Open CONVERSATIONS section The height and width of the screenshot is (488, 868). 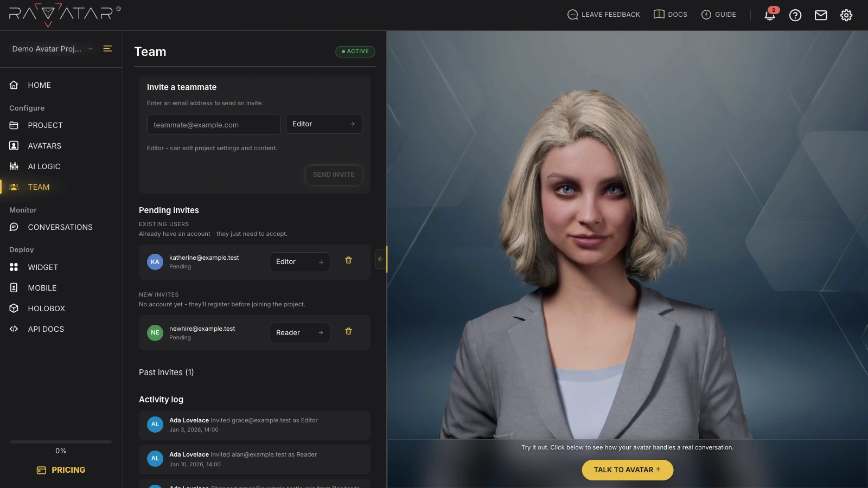[x=60, y=227]
